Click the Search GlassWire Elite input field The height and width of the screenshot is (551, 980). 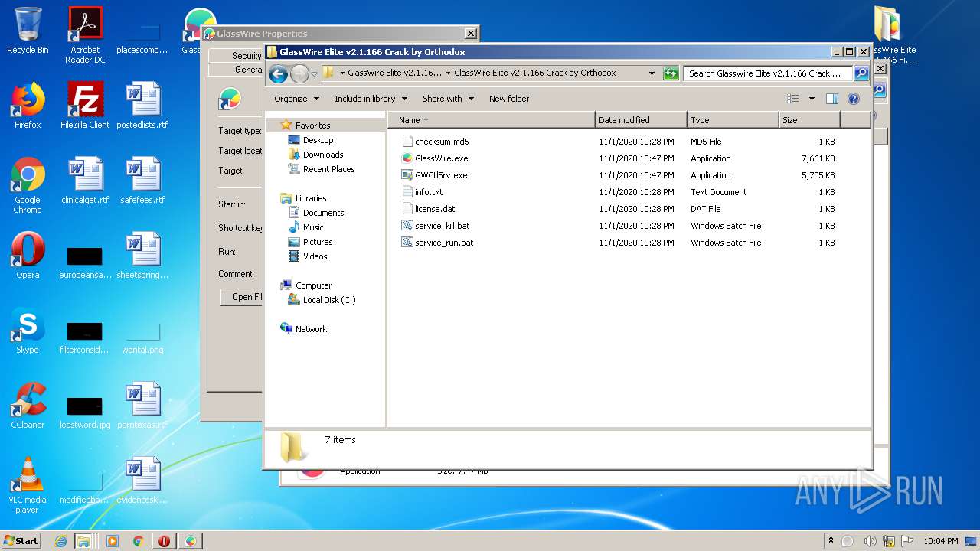point(768,73)
